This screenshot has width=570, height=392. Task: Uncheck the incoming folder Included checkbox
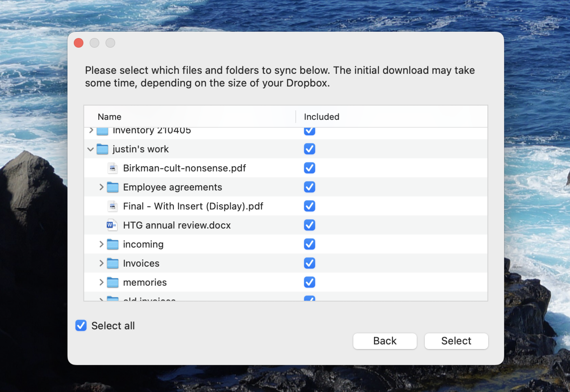point(310,244)
